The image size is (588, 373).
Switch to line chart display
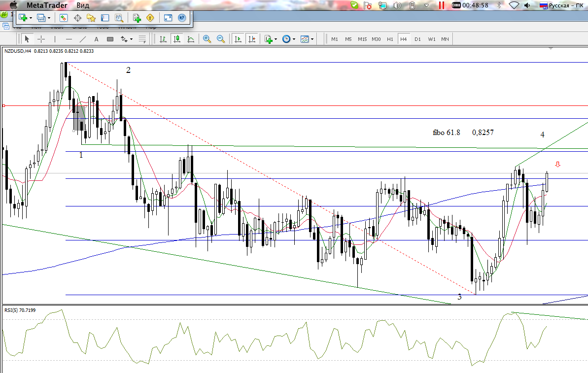click(191, 39)
